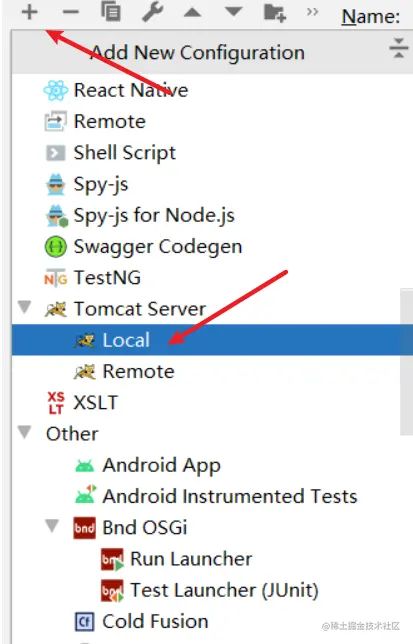Click the minus Remove Configuration icon
Screen dimensions: 413x644
pyautogui.click(x=71, y=12)
